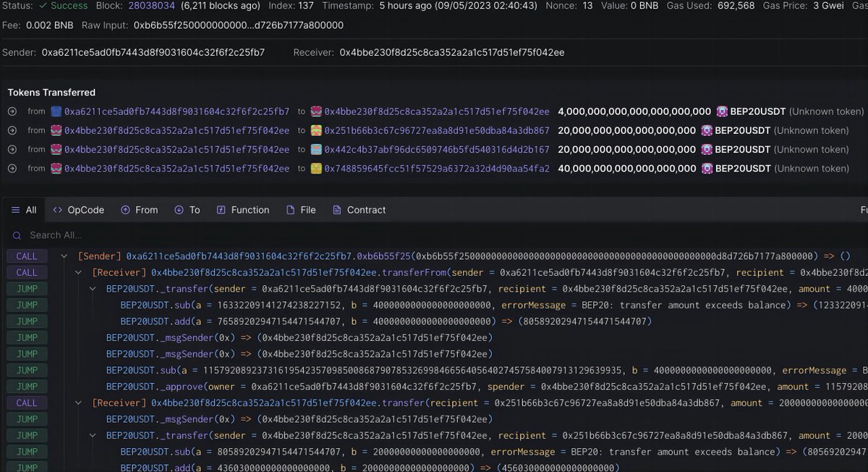Click the amount 4,000,000,000,000,000,000,000
Image resolution: width=868 pixels, height=472 pixels.
tap(634, 111)
